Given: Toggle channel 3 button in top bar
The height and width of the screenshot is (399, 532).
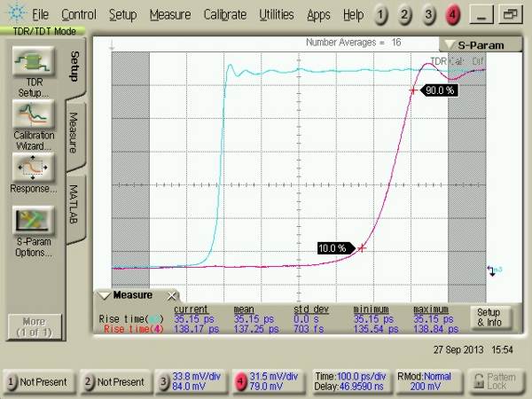Looking at the screenshot, I should tap(429, 15).
